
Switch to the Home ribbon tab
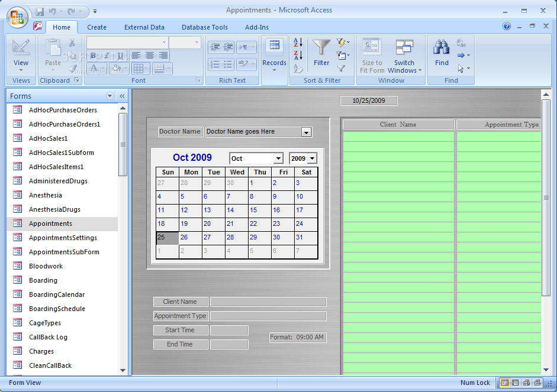tap(62, 27)
